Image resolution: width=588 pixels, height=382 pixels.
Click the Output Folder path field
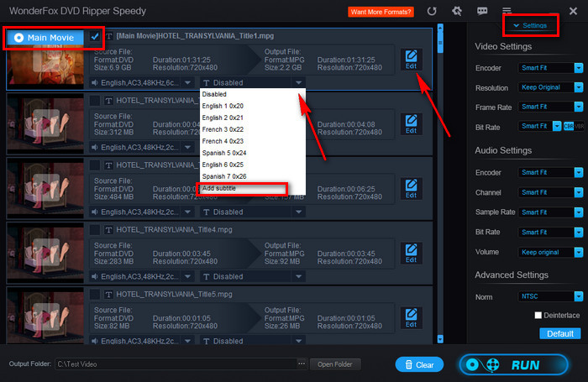point(175,364)
